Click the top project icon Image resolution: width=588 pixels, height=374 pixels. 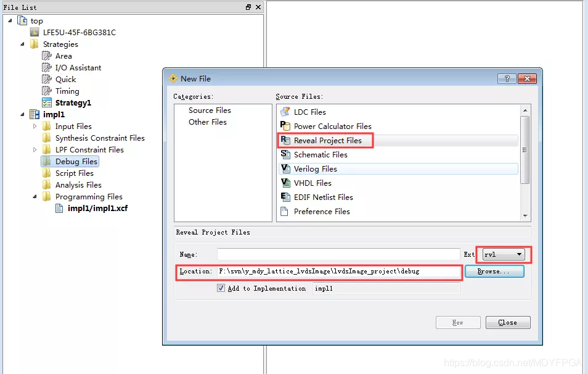[23, 20]
